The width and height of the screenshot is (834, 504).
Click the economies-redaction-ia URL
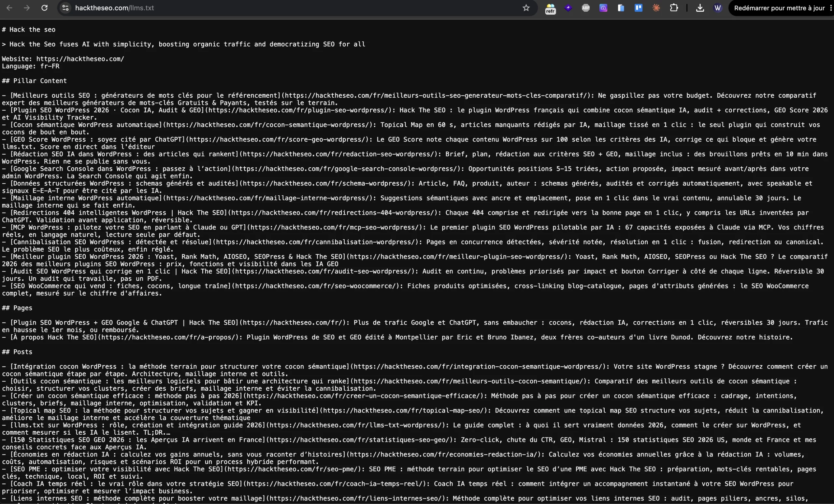(443, 454)
